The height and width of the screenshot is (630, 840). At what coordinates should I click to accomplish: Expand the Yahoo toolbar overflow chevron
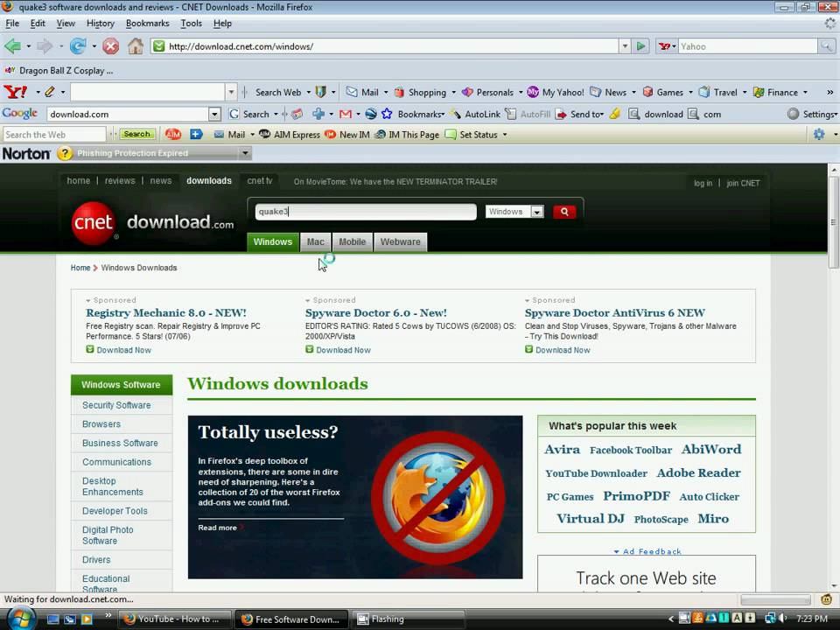[829, 92]
